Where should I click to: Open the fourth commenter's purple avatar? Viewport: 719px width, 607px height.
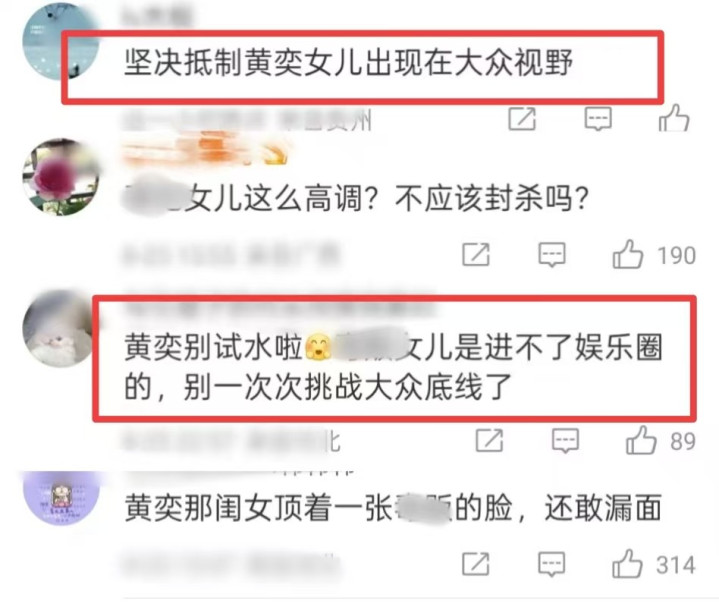tap(61, 499)
